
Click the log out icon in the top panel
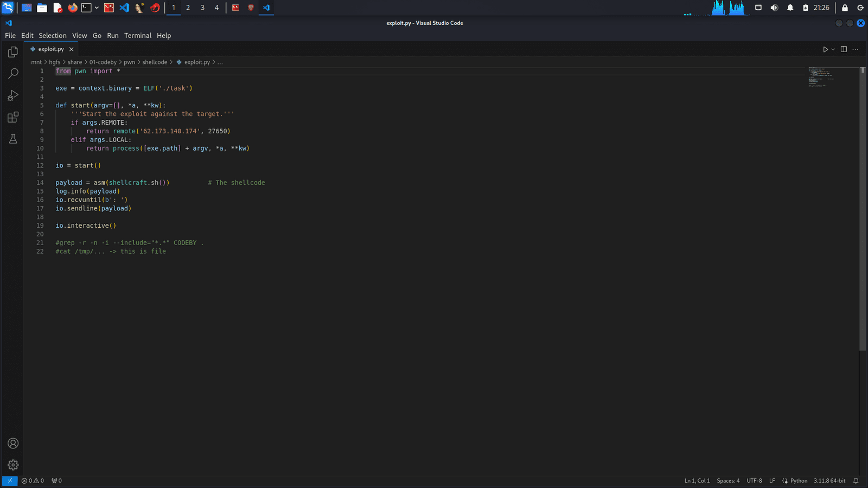click(x=860, y=8)
